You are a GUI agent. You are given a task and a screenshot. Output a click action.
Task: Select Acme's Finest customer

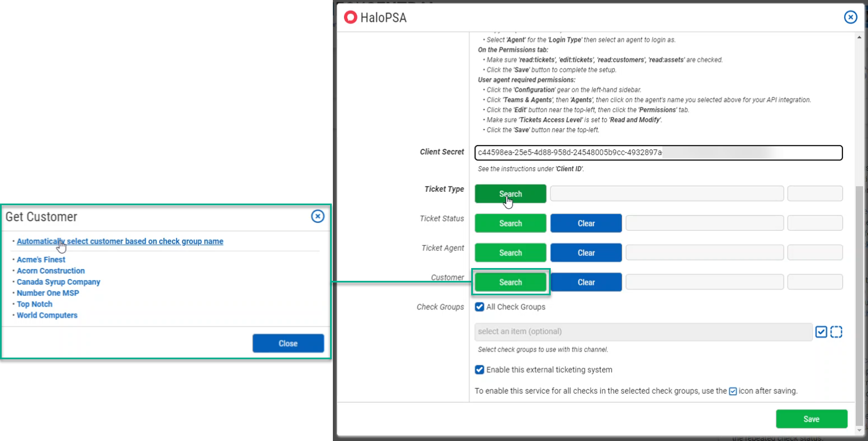pyautogui.click(x=41, y=260)
